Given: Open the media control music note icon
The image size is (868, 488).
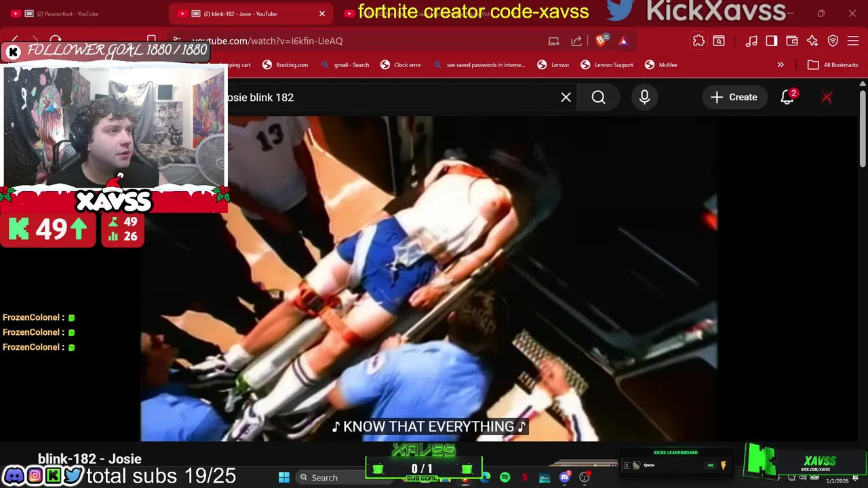Looking at the screenshot, I should pyautogui.click(x=751, y=41).
